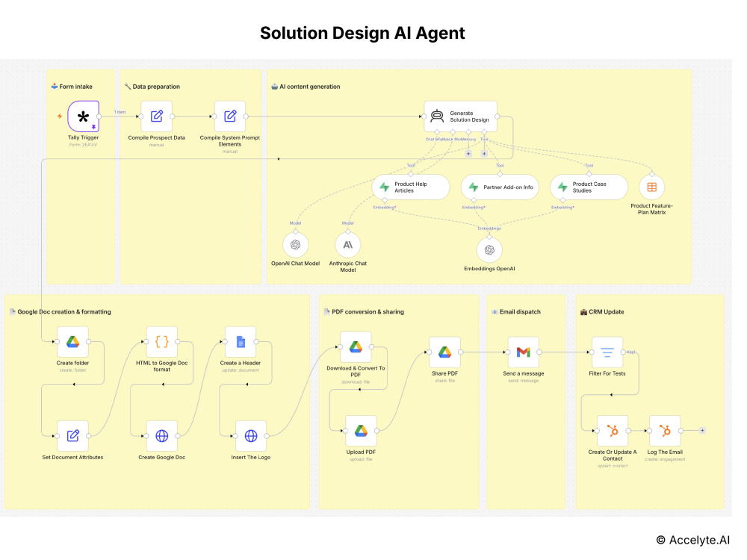Open the Send a message Gmail node
The width and height of the screenshot is (747, 560).
[524, 352]
